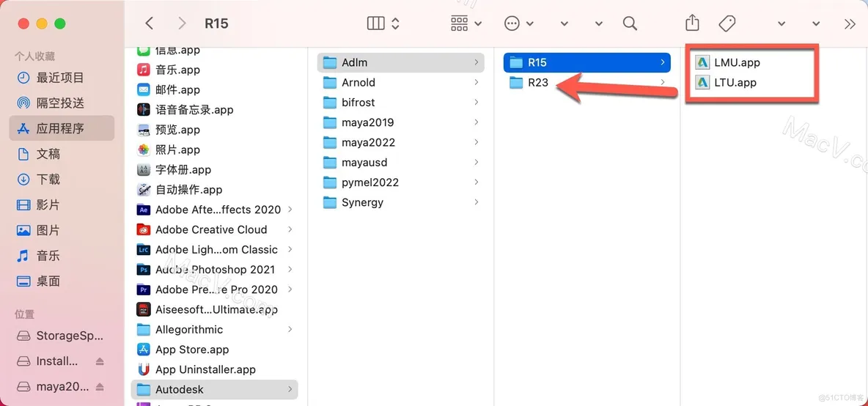
Task: Select StorageSp... volume in sidebar
Action: [62, 335]
